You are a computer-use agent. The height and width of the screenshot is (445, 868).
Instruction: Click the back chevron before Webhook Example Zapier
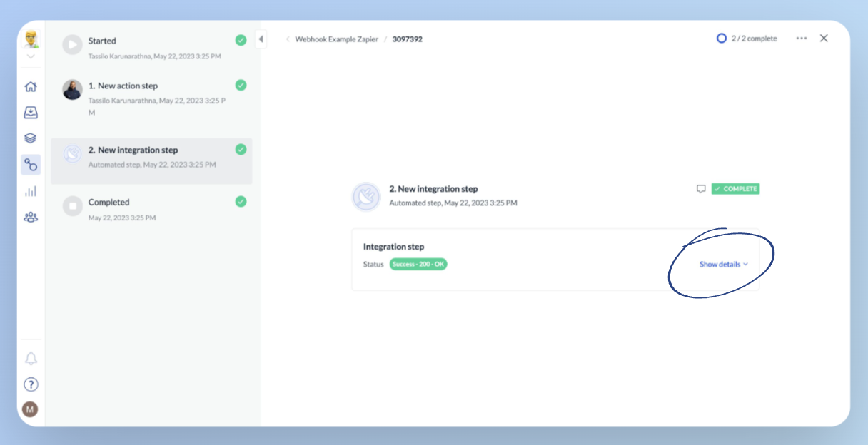tap(288, 39)
